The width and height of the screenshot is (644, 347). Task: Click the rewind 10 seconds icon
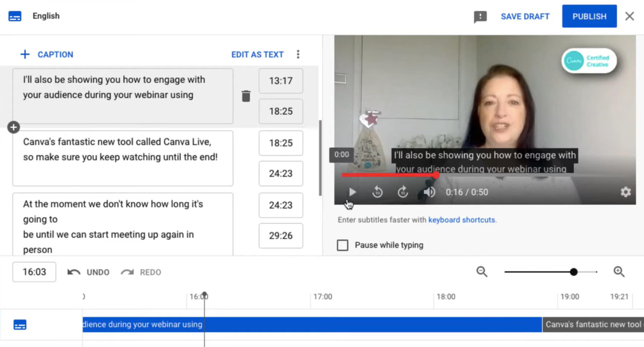[x=378, y=192]
